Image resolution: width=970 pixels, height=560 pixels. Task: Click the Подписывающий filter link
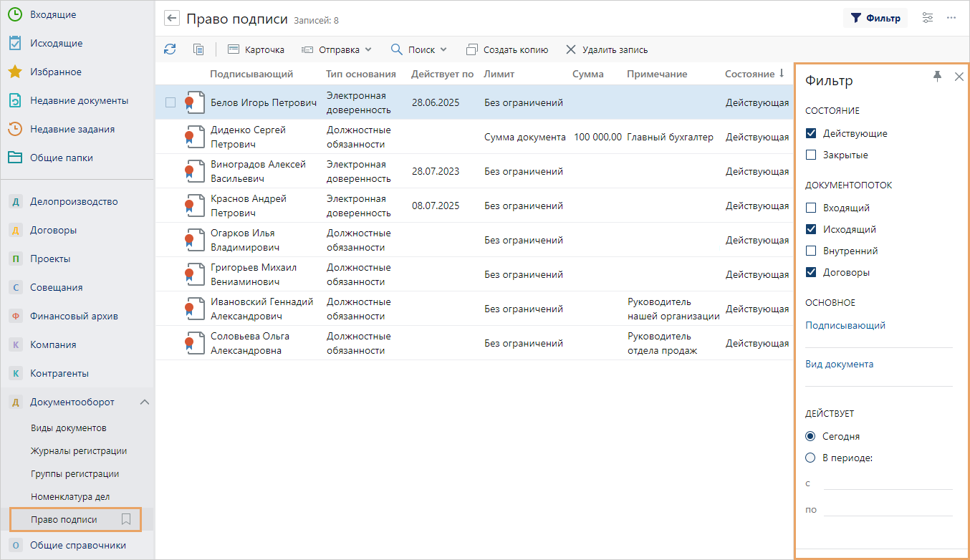(x=845, y=325)
